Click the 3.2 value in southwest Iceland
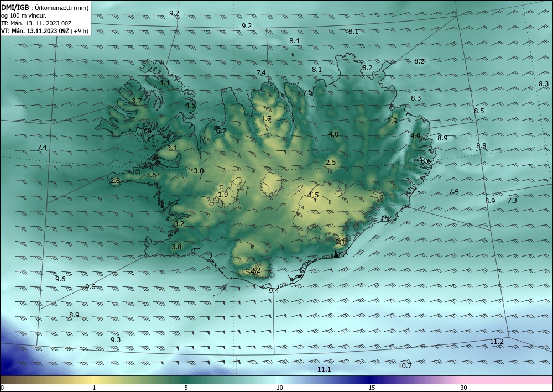553x392 pixels. [179, 224]
